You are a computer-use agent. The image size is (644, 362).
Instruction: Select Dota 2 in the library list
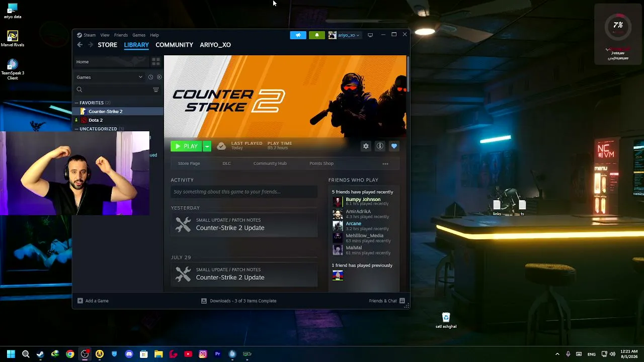click(x=118, y=120)
